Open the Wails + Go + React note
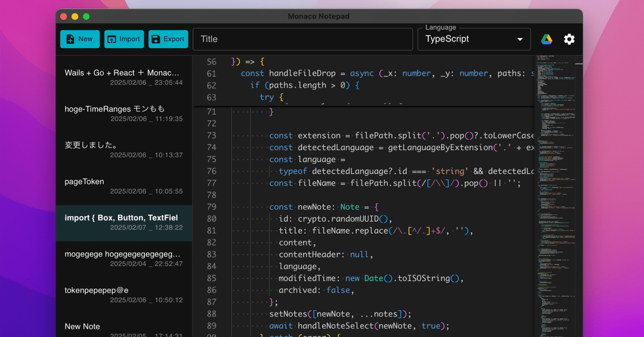This screenshot has height=337, width=644. click(124, 77)
